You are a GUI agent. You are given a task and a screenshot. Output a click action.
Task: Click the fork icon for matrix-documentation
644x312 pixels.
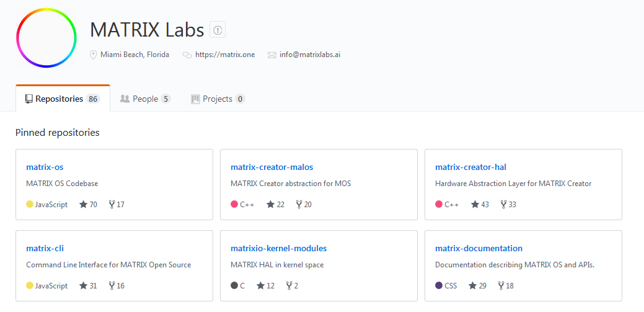point(501,286)
